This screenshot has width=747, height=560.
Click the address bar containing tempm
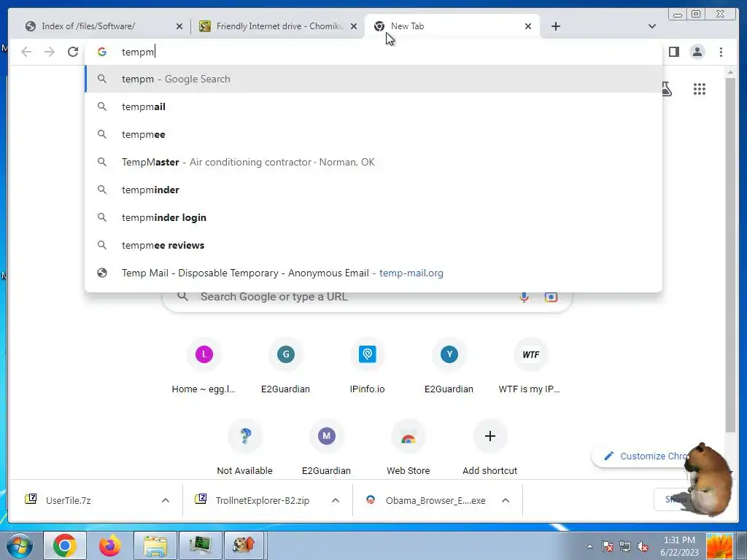(x=373, y=52)
